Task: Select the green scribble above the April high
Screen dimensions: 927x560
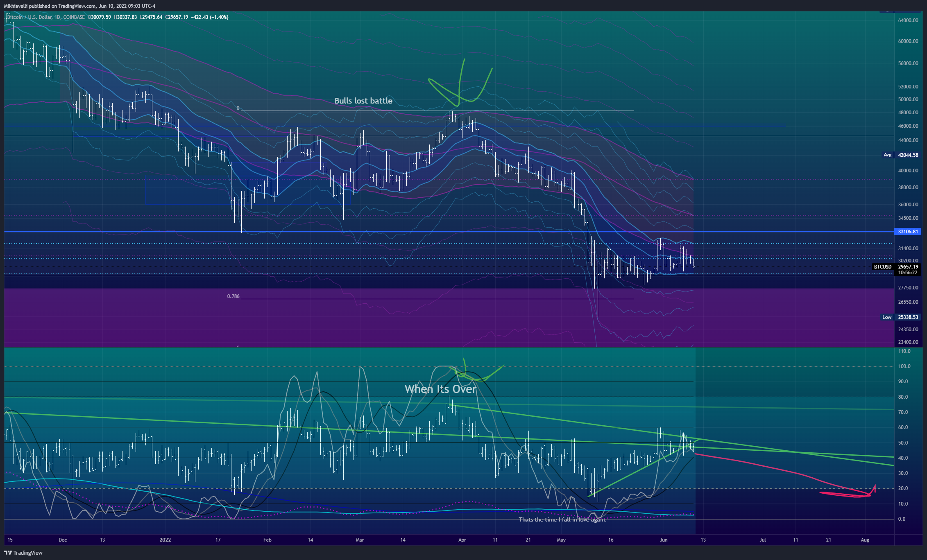Action: (460, 82)
